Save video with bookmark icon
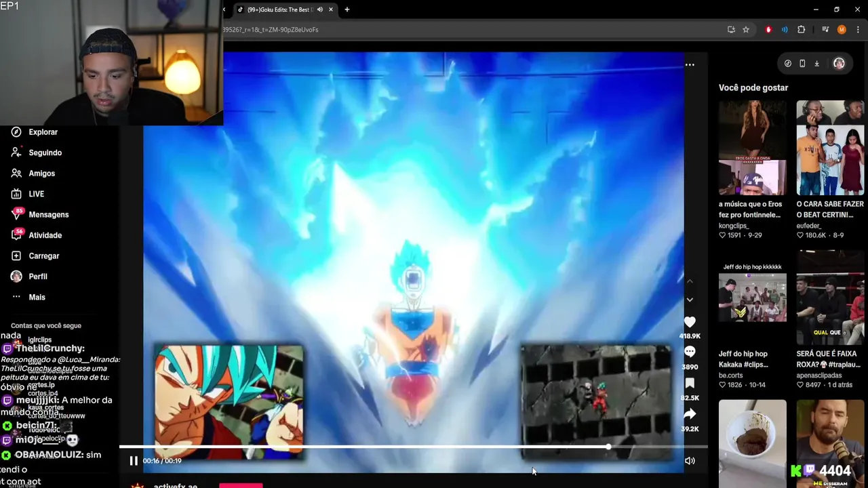This screenshot has height=488, width=868. 690,383
